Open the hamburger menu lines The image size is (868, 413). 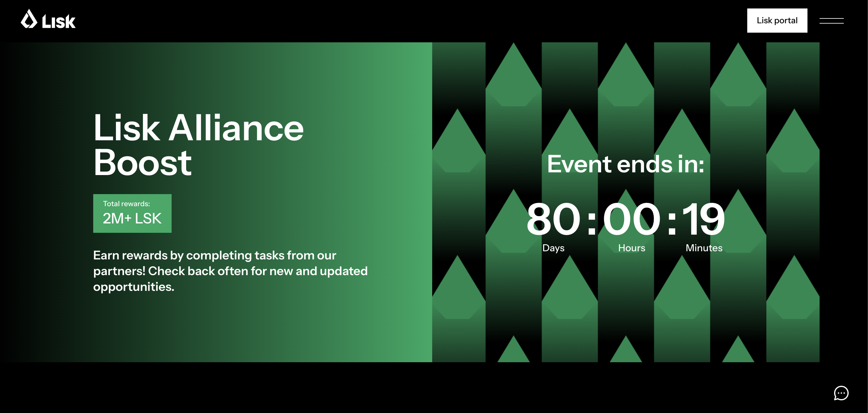tap(831, 21)
